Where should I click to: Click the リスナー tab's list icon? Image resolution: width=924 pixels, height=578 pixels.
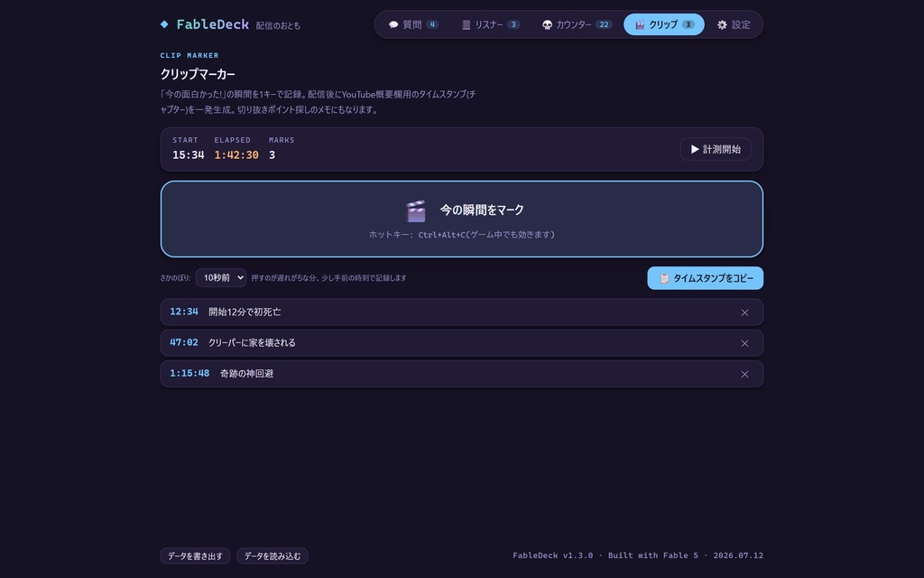[x=466, y=24]
